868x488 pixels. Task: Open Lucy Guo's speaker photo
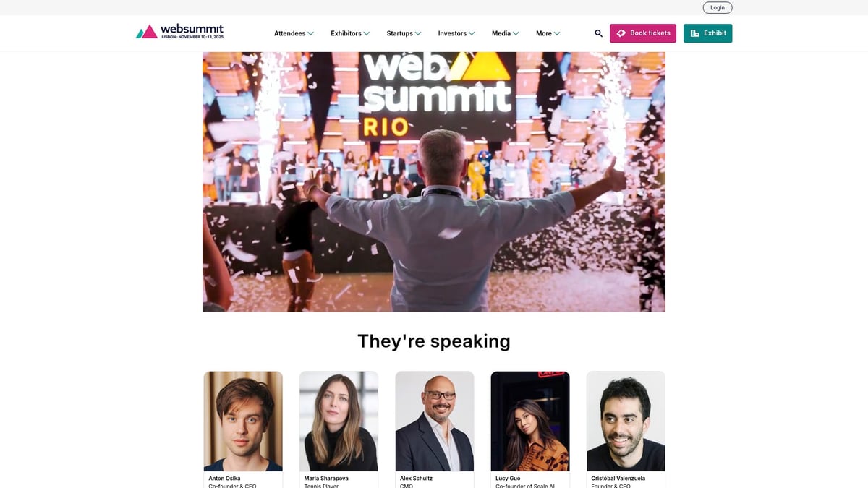click(530, 421)
